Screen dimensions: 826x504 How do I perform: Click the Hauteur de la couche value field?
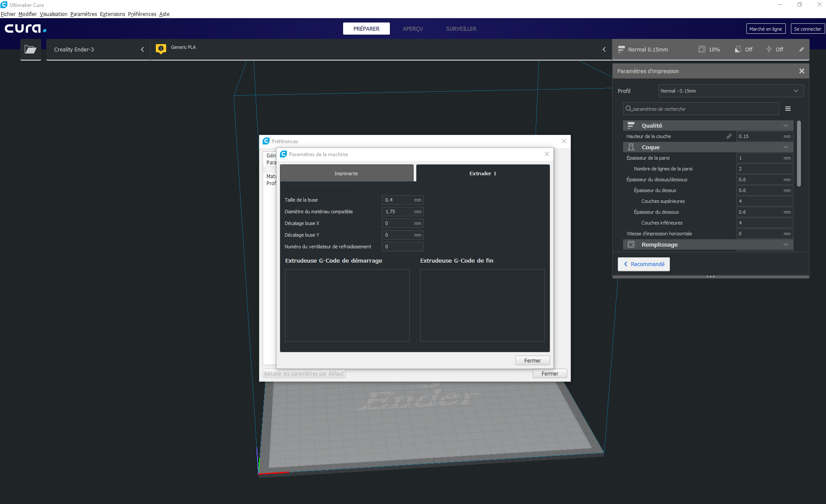[x=765, y=136]
